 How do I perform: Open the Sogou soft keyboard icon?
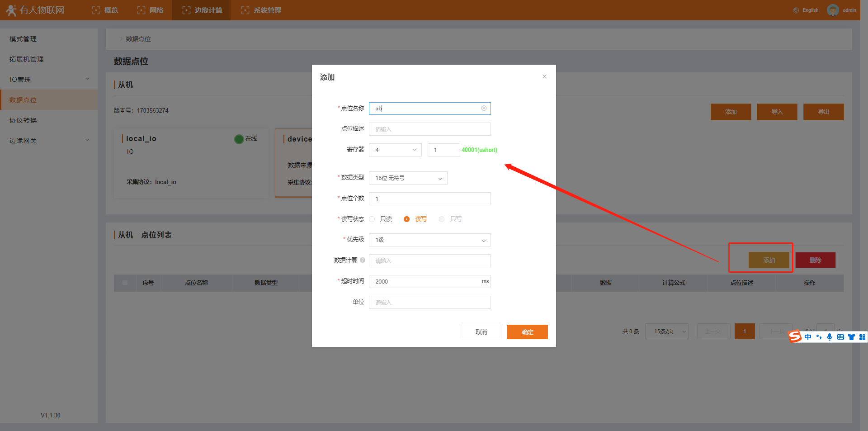click(840, 337)
